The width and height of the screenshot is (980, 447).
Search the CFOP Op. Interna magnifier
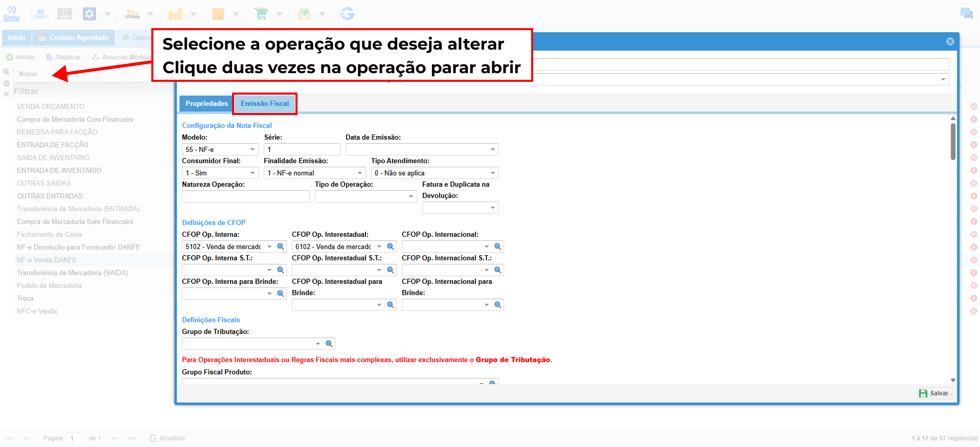281,247
